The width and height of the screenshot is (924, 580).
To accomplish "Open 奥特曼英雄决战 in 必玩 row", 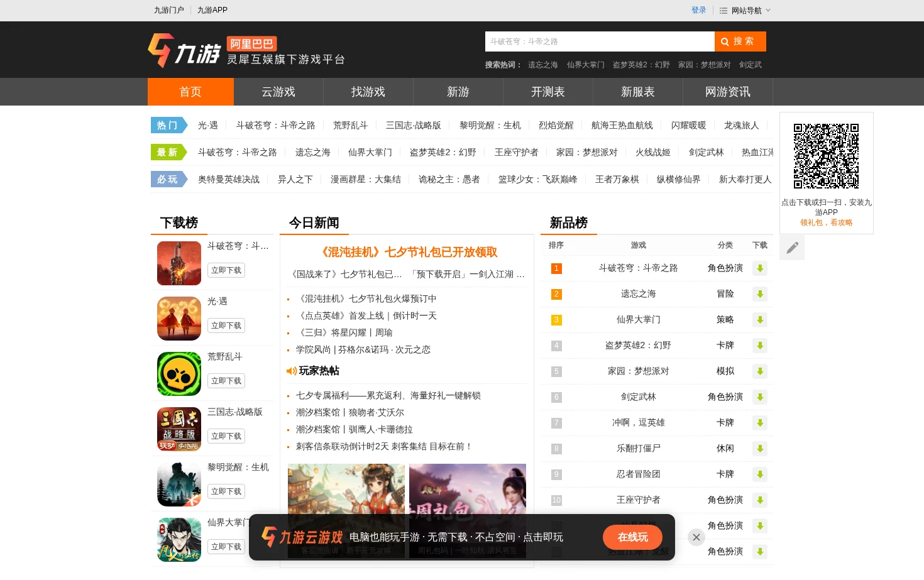I will [x=229, y=180].
